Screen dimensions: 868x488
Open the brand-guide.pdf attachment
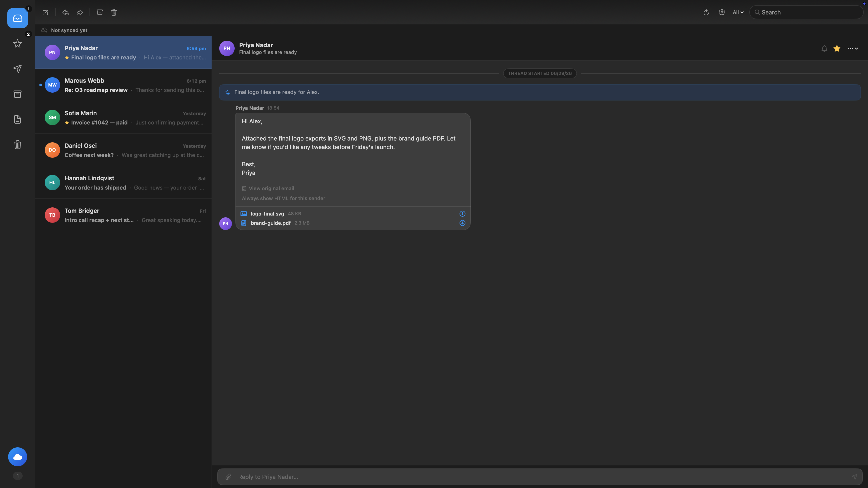(271, 223)
